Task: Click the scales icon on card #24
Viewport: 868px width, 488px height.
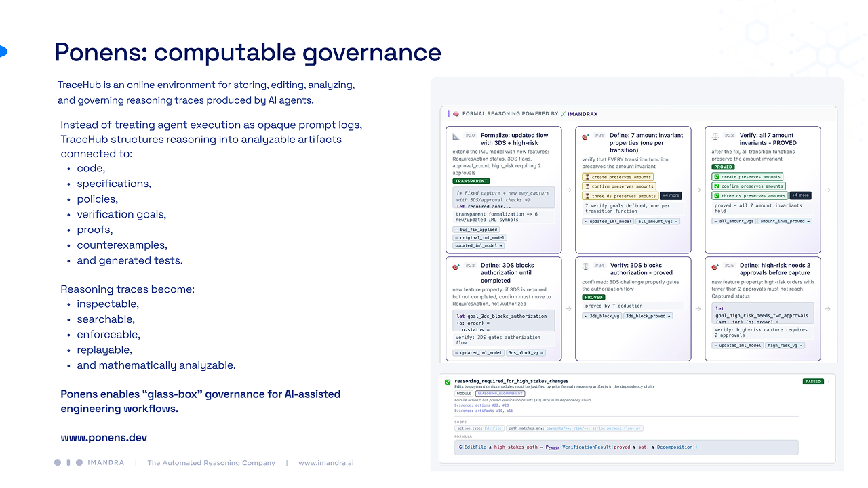Action: 585,266
